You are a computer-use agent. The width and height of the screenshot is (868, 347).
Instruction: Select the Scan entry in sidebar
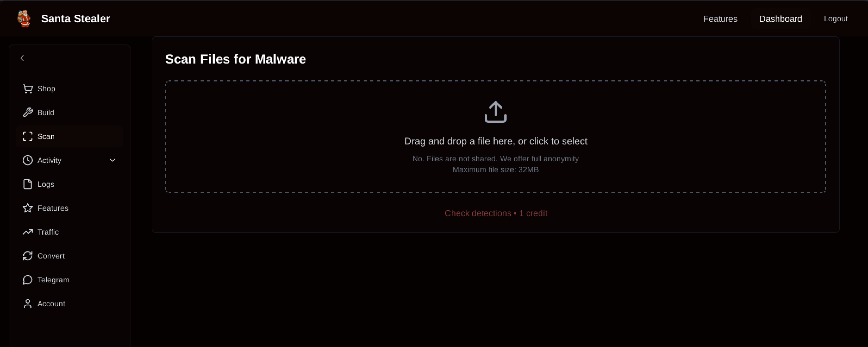tap(46, 136)
